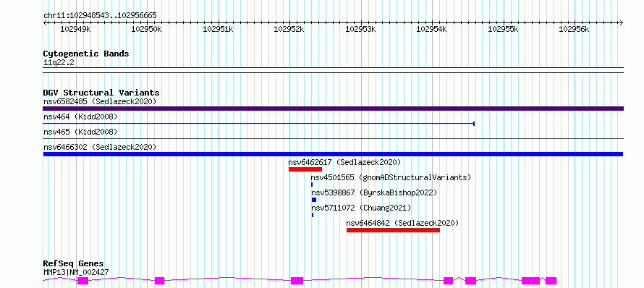Click the DGV Structural Variants track title
The height and width of the screenshot is (288, 644).
pyautogui.click(x=101, y=93)
